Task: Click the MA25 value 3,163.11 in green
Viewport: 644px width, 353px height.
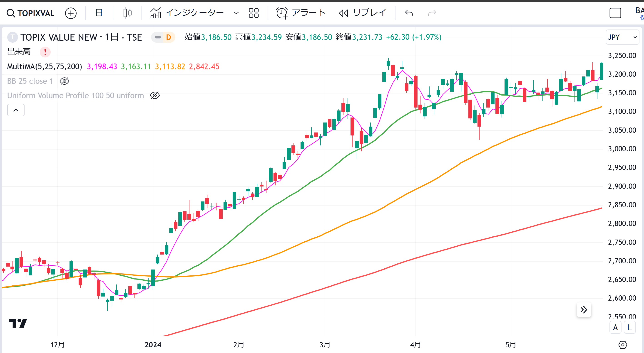Action: point(136,66)
